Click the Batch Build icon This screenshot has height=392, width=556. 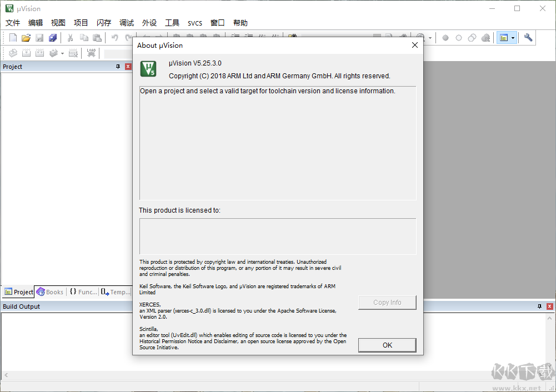click(53, 53)
